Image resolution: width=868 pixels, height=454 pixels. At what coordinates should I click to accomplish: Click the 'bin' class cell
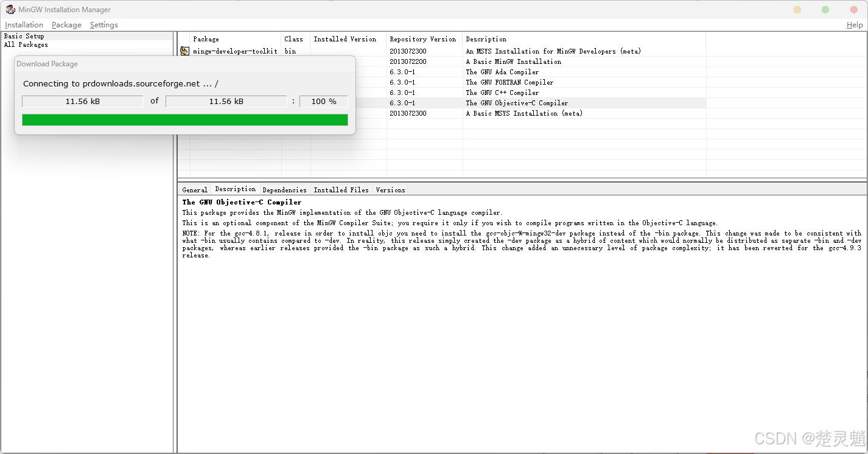[x=290, y=52]
